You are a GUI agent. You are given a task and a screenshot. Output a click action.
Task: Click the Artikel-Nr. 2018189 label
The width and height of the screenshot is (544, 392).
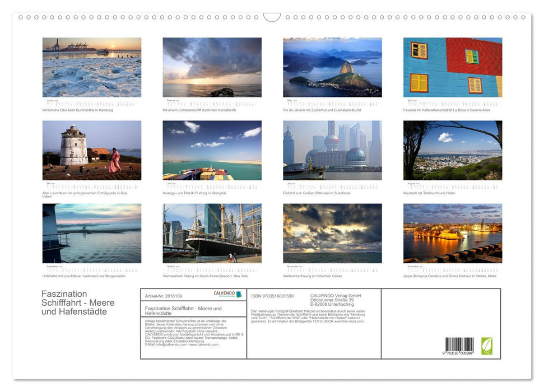(163, 296)
